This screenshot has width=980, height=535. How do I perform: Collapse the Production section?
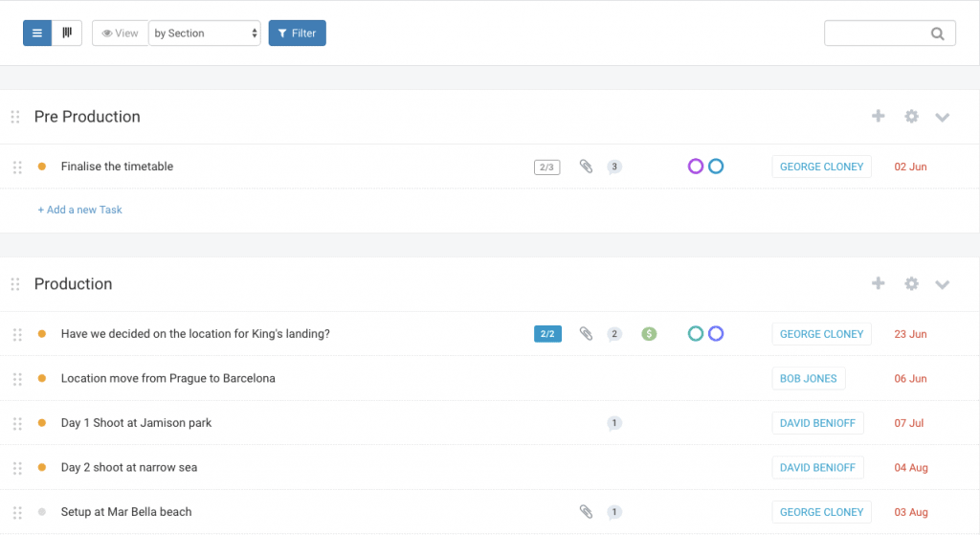pos(943,284)
